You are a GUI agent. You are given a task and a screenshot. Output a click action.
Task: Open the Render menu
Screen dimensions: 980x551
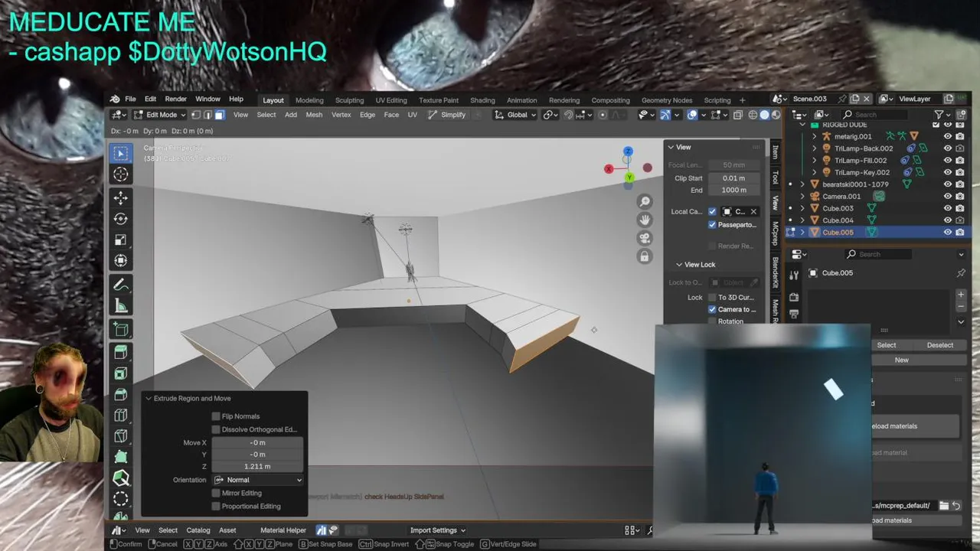pos(175,99)
